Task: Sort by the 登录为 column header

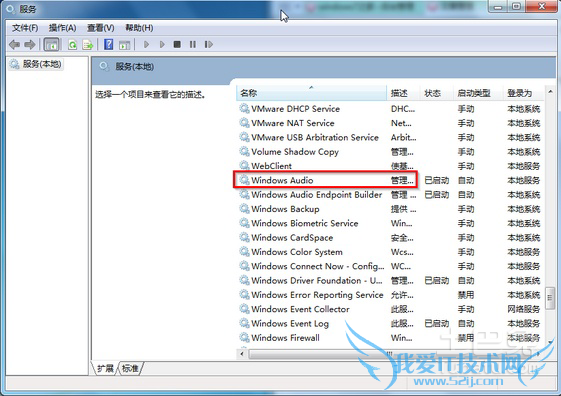Action: tap(523, 93)
